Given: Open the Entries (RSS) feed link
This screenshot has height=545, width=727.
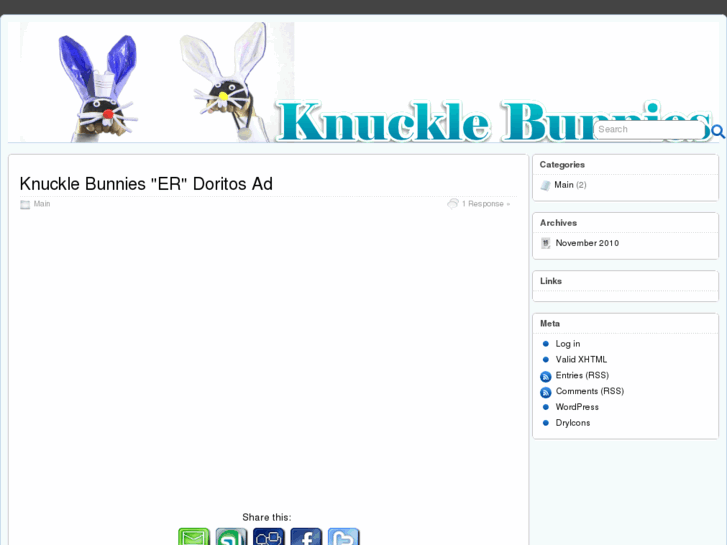Looking at the screenshot, I should click(582, 375).
